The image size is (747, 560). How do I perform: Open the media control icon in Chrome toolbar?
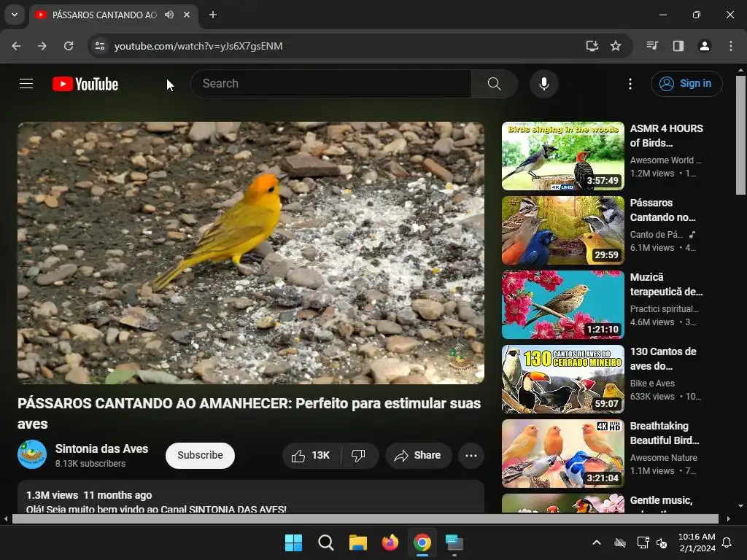click(652, 46)
